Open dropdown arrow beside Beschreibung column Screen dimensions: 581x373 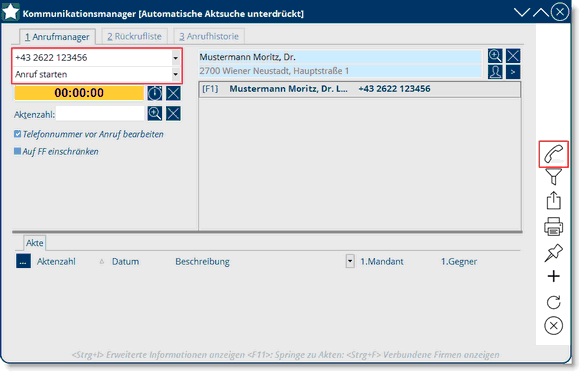pos(350,261)
